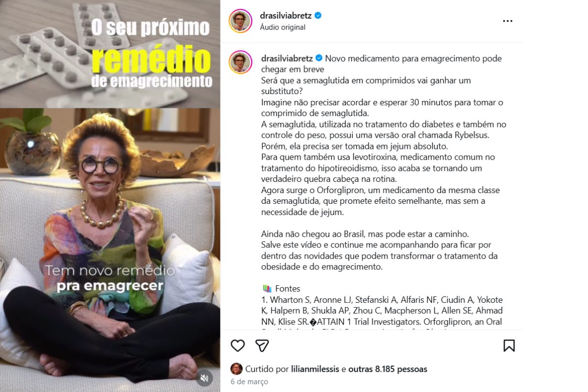Save the post with the bookmark icon
The image size is (588, 392).
(x=509, y=345)
